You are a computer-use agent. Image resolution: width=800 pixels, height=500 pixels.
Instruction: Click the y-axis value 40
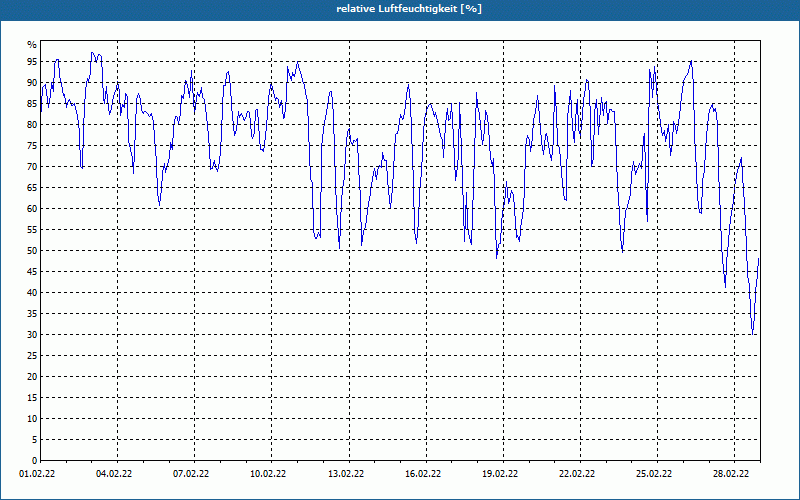32,293
